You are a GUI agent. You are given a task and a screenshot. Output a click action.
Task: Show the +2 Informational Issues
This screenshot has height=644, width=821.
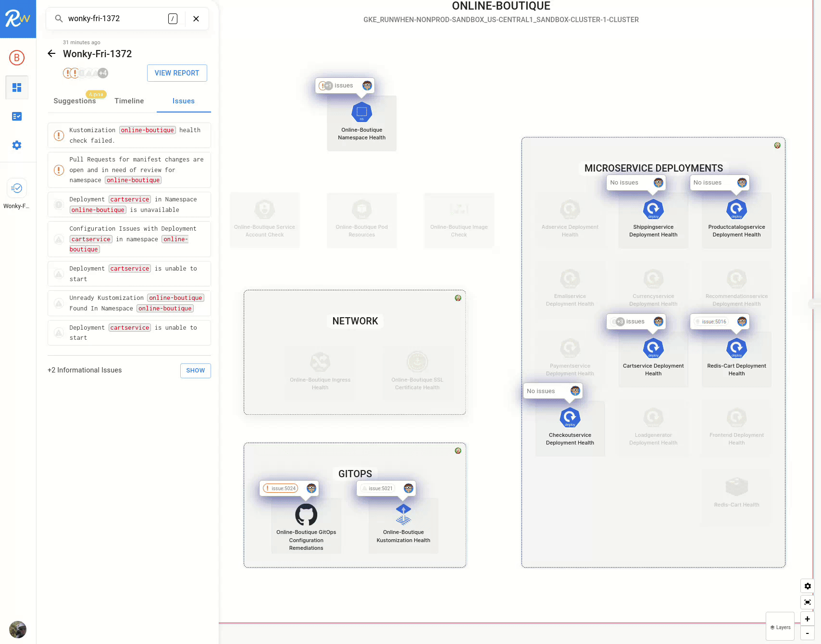pyautogui.click(x=195, y=371)
